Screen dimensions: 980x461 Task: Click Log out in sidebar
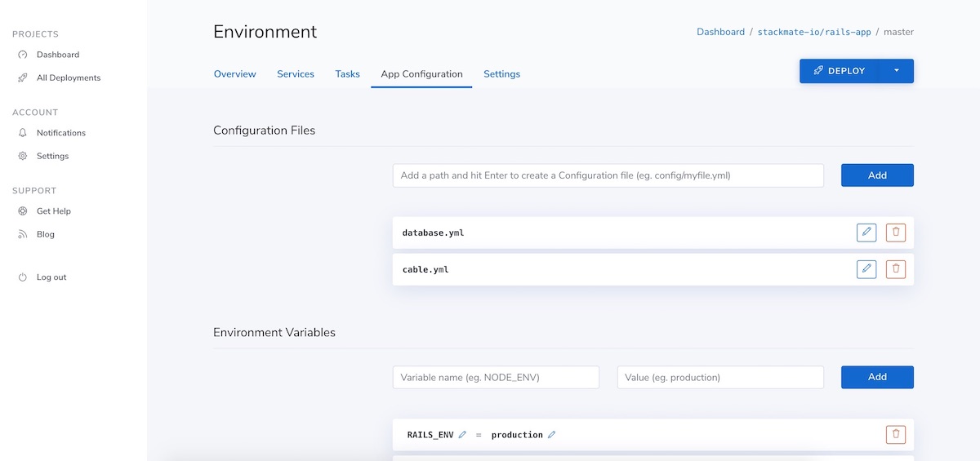pos(51,277)
